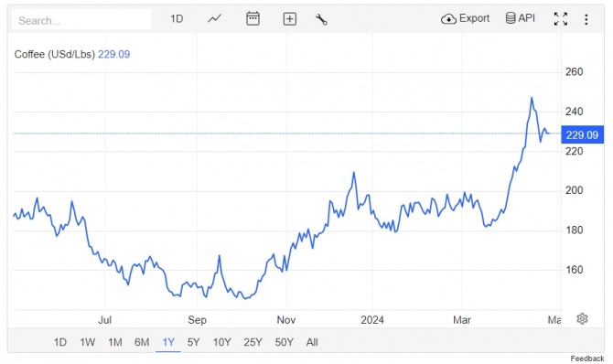The width and height of the screenshot is (613, 364).
Task: Select the 10Y range tab
Action: [221, 342]
